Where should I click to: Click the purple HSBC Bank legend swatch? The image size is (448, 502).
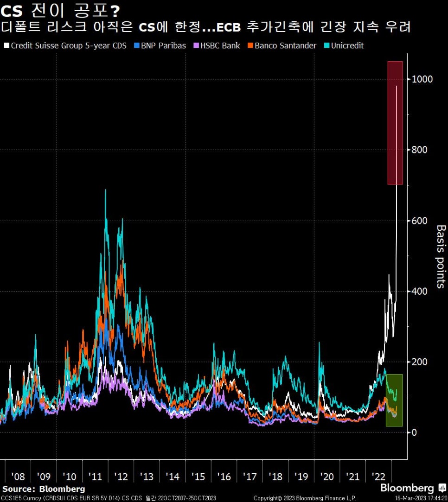coord(196,46)
